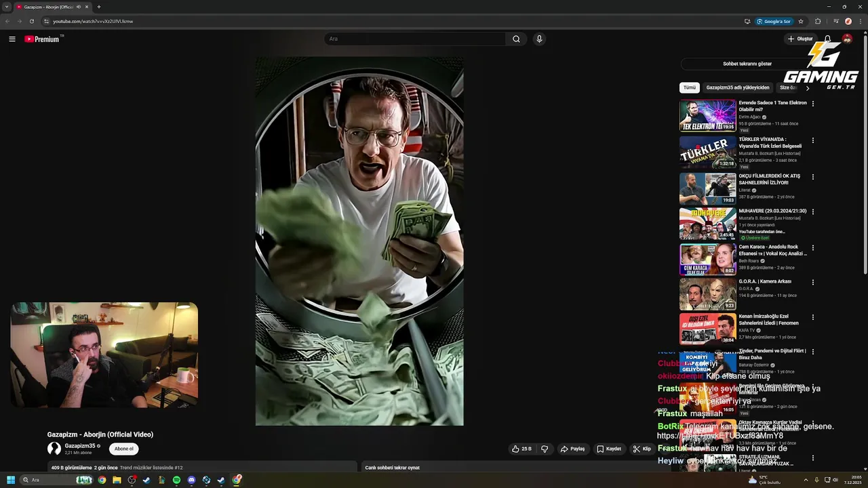868x488 pixels.
Task: Open File Explorer from taskbar
Action: [117, 480]
